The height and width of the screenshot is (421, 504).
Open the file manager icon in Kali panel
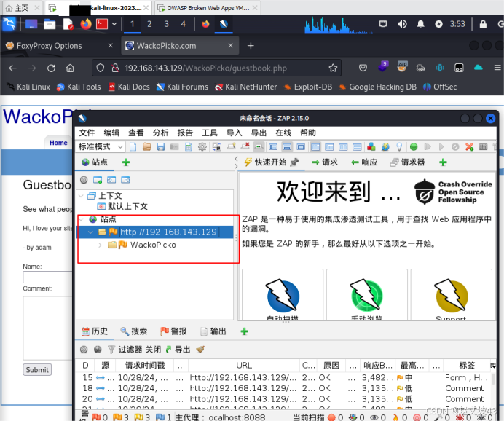click(50, 24)
